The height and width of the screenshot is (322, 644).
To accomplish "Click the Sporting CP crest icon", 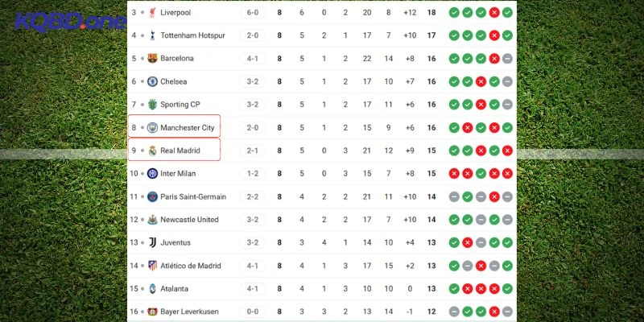I will pos(152,105).
